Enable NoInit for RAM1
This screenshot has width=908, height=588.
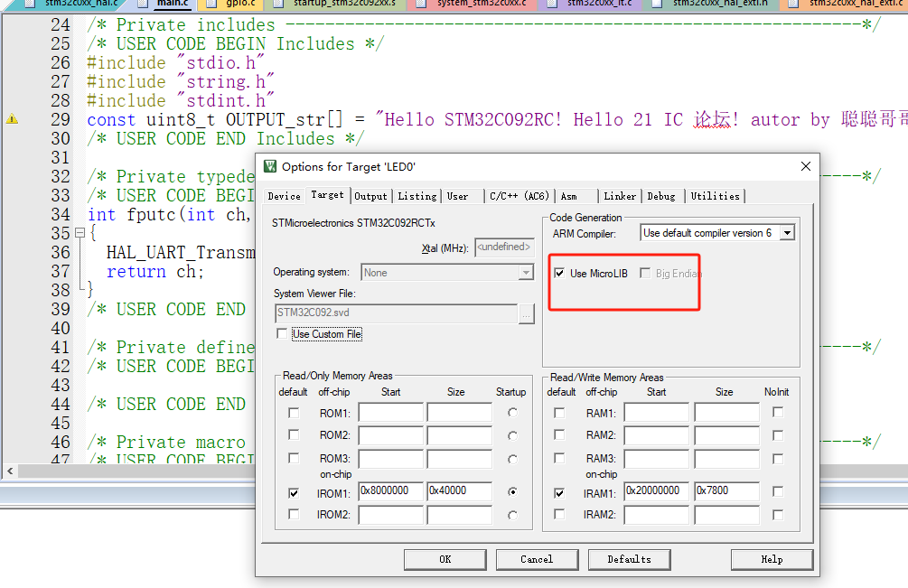click(777, 412)
